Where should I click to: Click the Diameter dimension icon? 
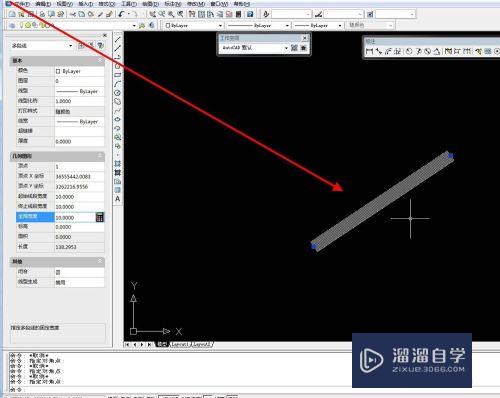tap(428, 51)
